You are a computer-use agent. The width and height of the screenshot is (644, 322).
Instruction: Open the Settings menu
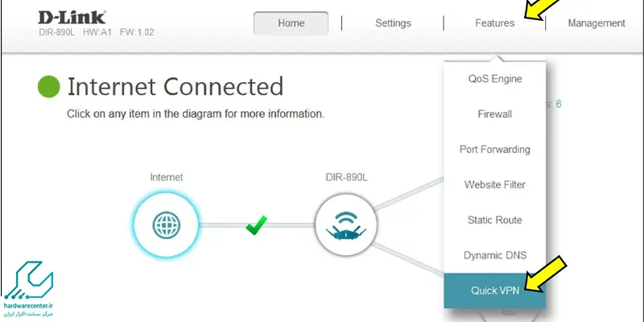pos(393,23)
